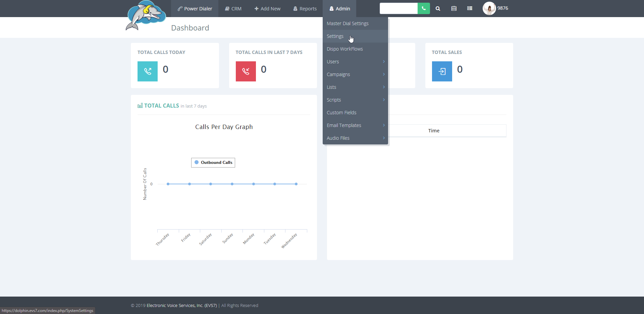Expand the Email Templates submenu
The image size is (644, 314).
pyautogui.click(x=355, y=125)
